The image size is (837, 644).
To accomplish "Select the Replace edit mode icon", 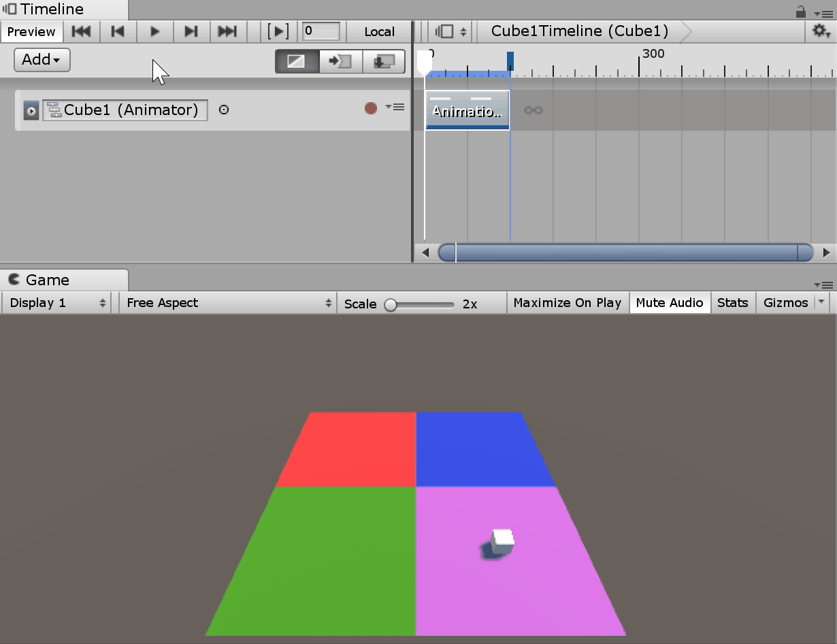I will click(x=384, y=61).
